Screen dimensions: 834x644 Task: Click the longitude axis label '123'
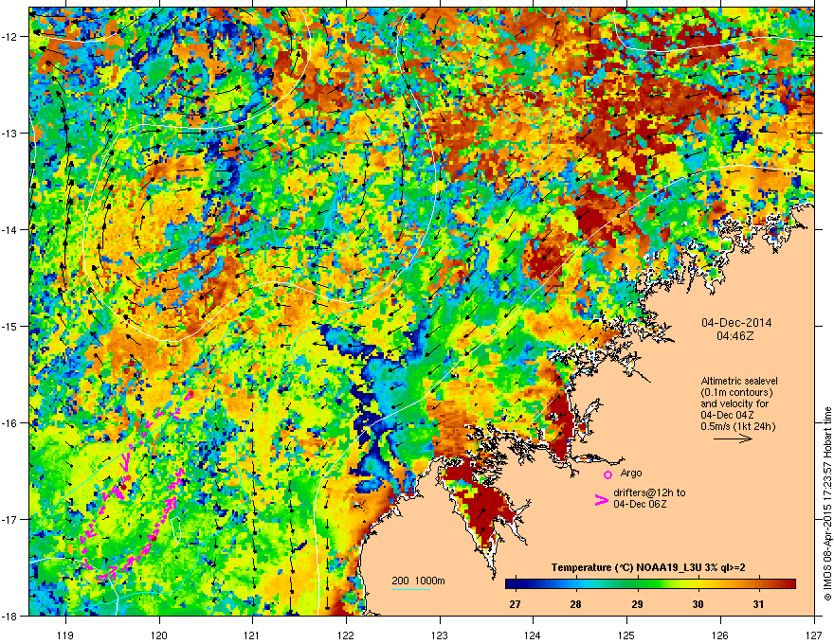[x=440, y=635]
